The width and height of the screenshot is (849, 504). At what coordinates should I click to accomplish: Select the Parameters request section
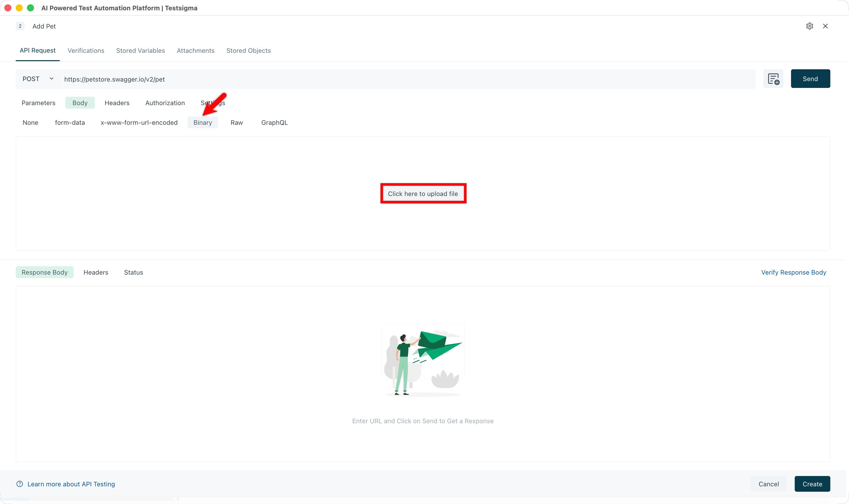click(38, 103)
